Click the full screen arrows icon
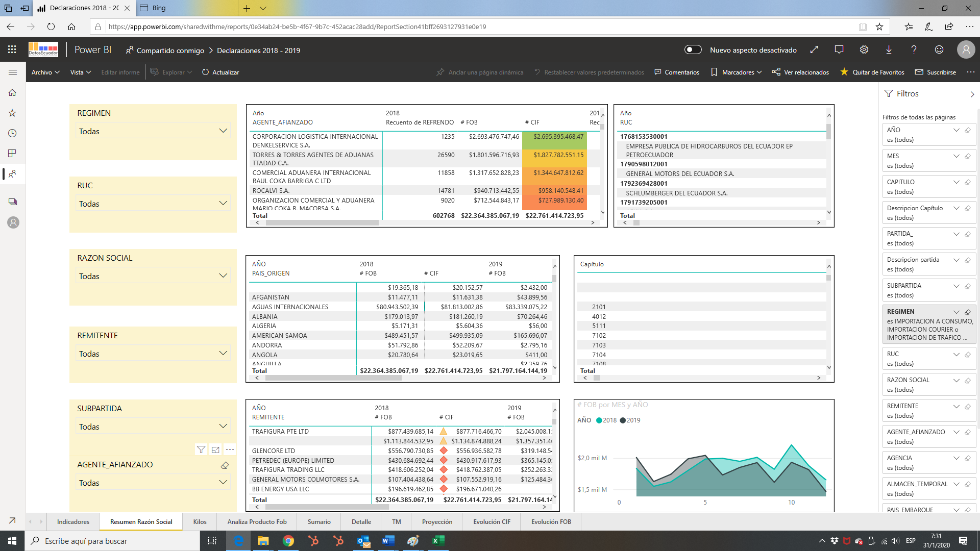 814,49
